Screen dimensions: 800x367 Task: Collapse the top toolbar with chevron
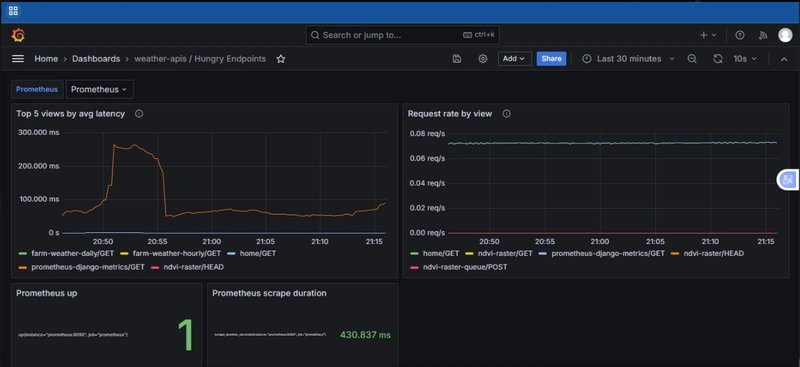coord(784,59)
